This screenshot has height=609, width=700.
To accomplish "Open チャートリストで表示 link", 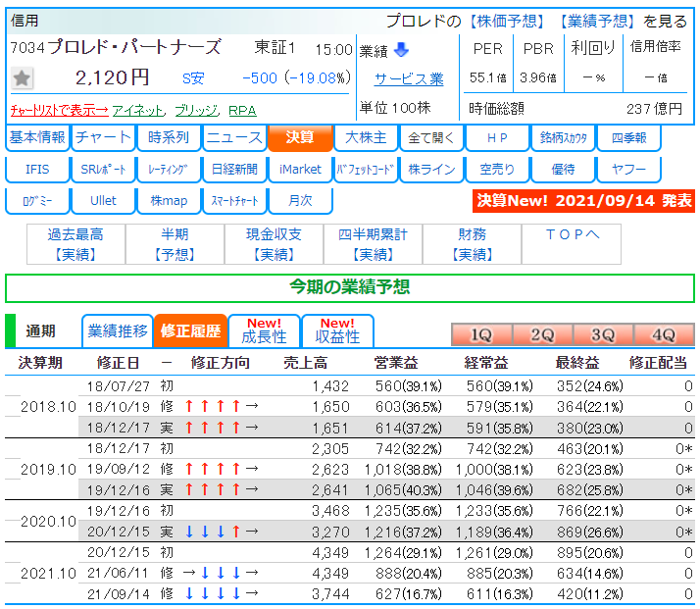I will pos(60,110).
